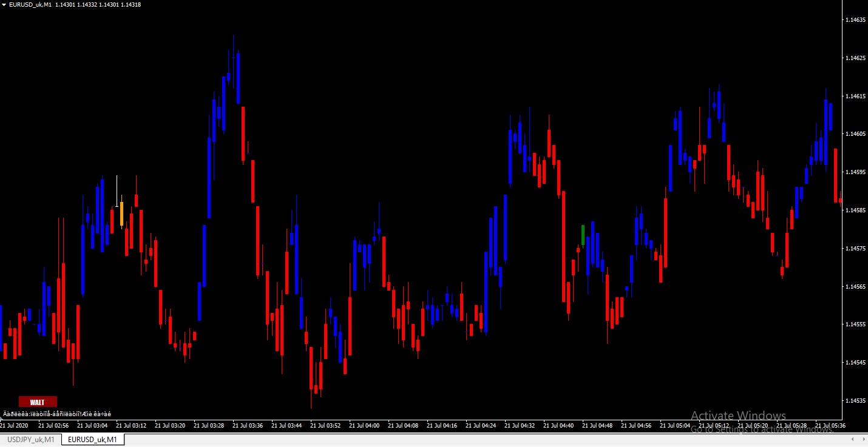The image size is (868, 447).
Task: Click the 21 Jul 04:32 time label
Action: coord(520,426)
